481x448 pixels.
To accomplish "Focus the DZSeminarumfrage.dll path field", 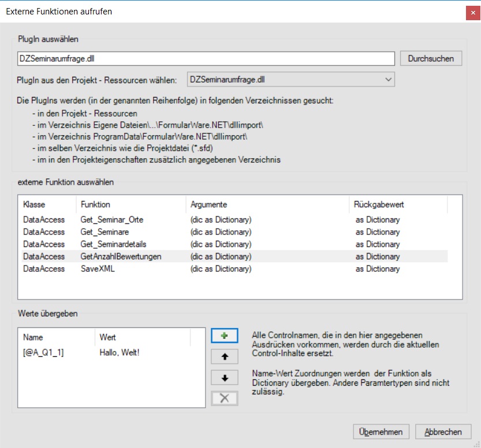I will point(206,58).
